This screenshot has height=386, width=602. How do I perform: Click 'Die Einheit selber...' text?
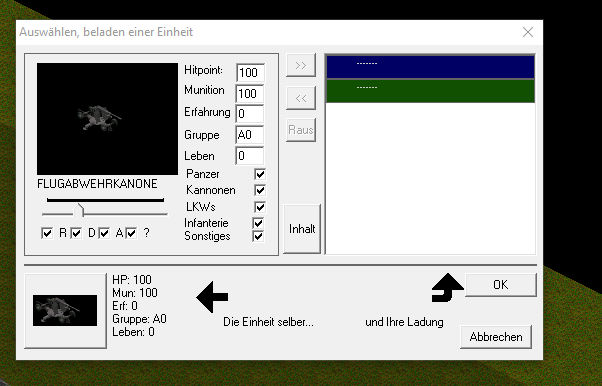coord(268,322)
